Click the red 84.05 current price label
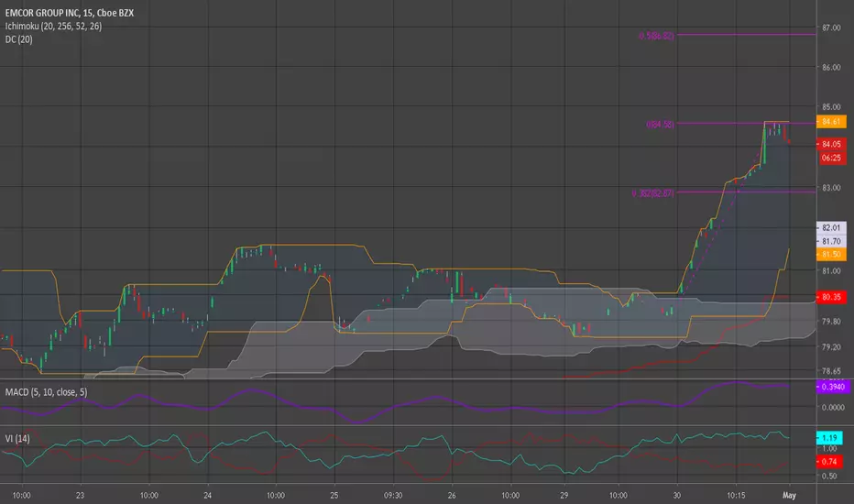This screenshot has height=504, width=854. [x=831, y=145]
